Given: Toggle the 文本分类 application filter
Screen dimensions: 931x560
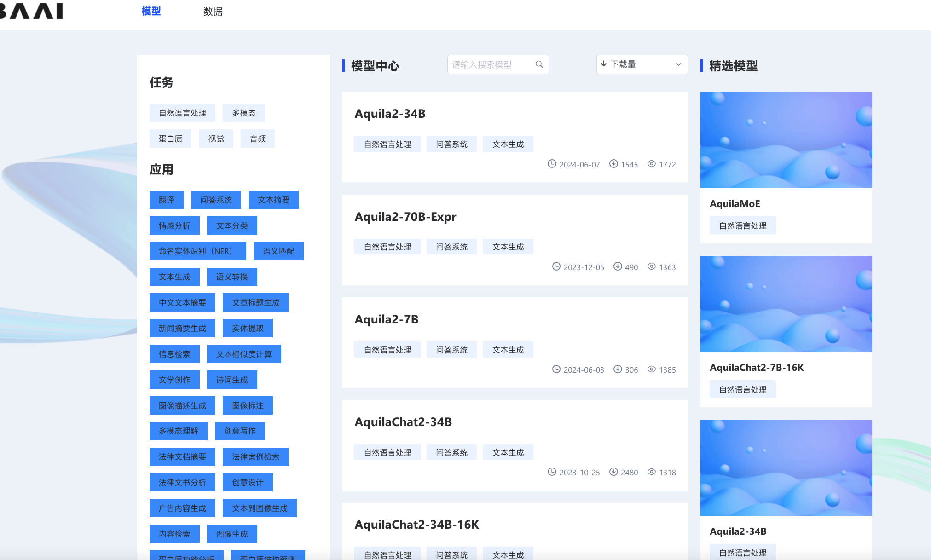Looking at the screenshot, I should [x=232, y=225].
